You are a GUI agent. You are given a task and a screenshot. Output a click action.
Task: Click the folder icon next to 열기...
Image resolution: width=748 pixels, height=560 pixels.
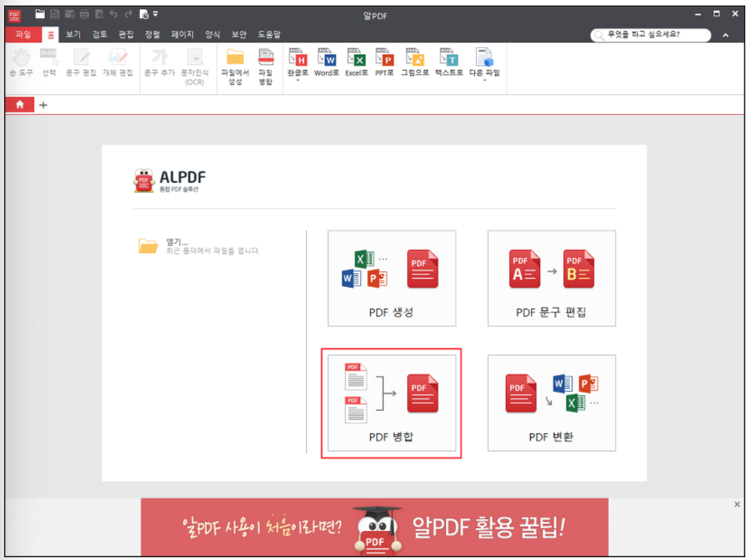148,246
